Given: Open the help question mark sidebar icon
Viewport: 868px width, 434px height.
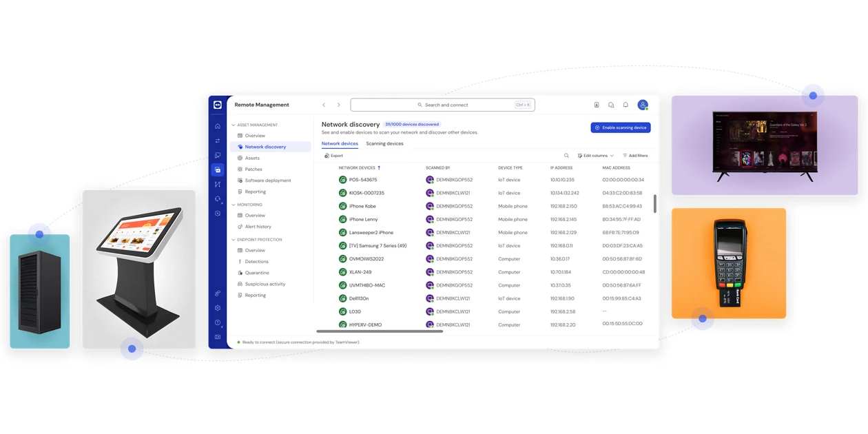Looking at the screenshot, I should [218, 322].
